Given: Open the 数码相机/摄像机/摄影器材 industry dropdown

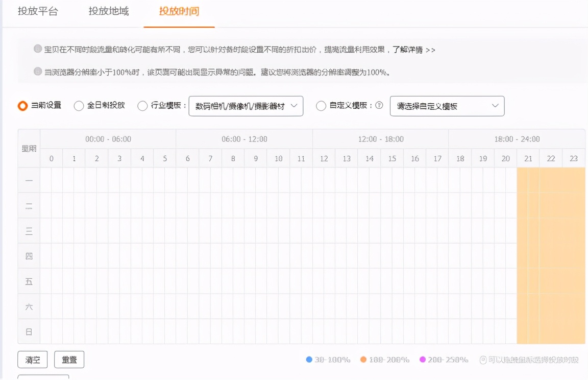Looking at the screenshot, I should coord(246,106).
